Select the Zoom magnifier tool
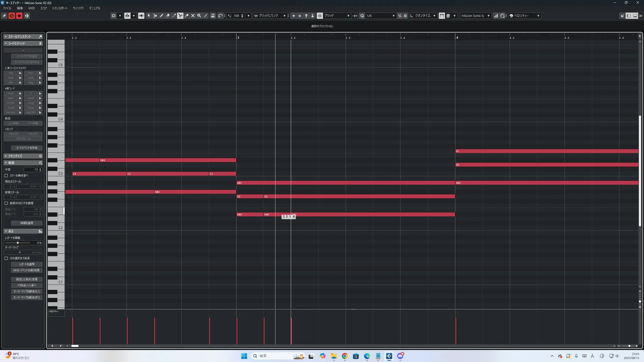 coord(199,16)
